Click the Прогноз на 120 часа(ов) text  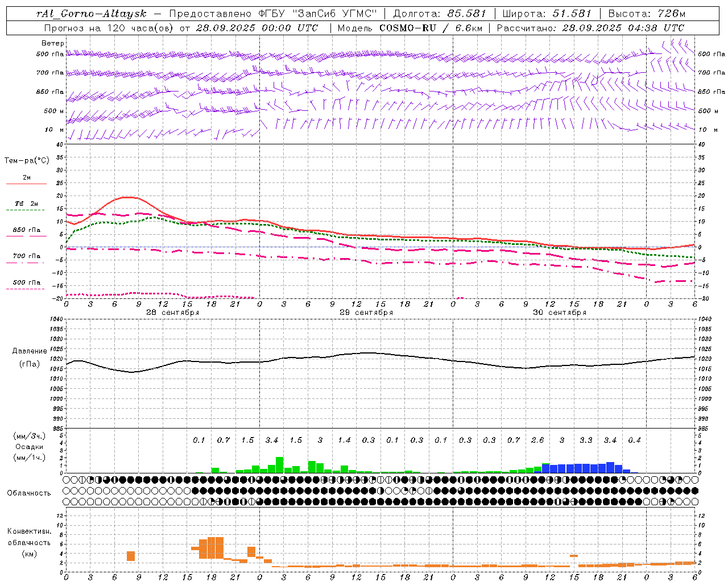click(109, 28)
